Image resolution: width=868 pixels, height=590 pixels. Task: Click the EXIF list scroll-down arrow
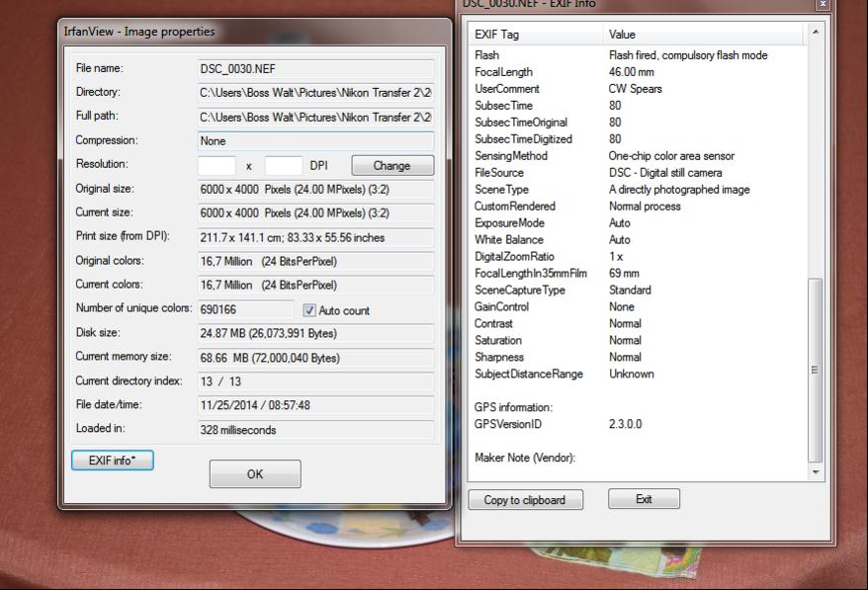coord(816,472)
